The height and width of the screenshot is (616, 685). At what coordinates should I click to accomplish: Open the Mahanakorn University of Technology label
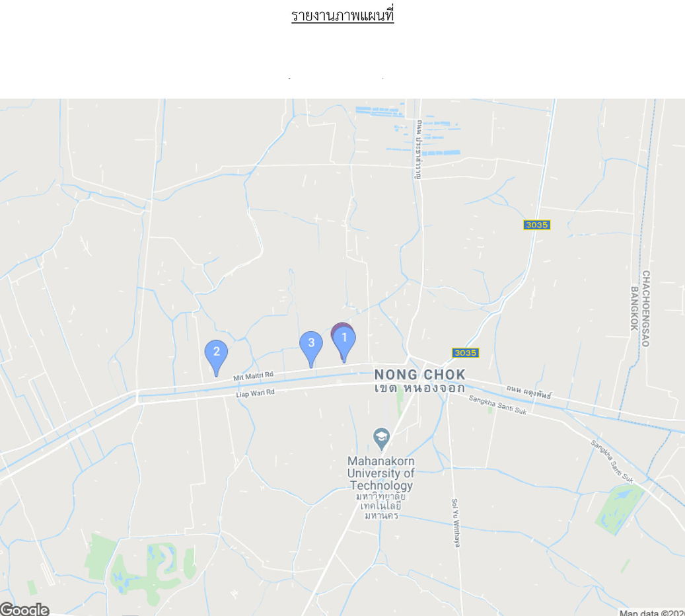381,473
